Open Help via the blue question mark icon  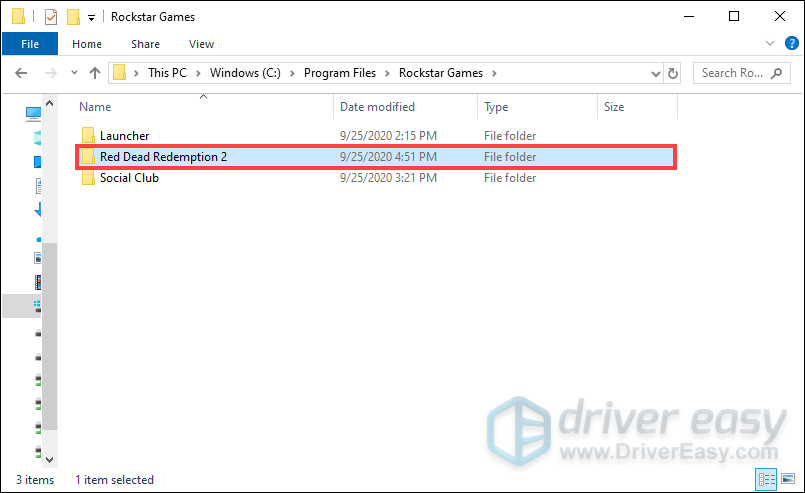(x=792, y=44)
